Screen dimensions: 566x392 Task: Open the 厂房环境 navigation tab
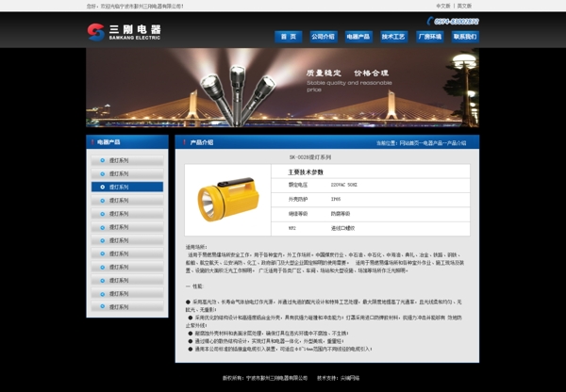pyautogui.click(x=429, y=37)
